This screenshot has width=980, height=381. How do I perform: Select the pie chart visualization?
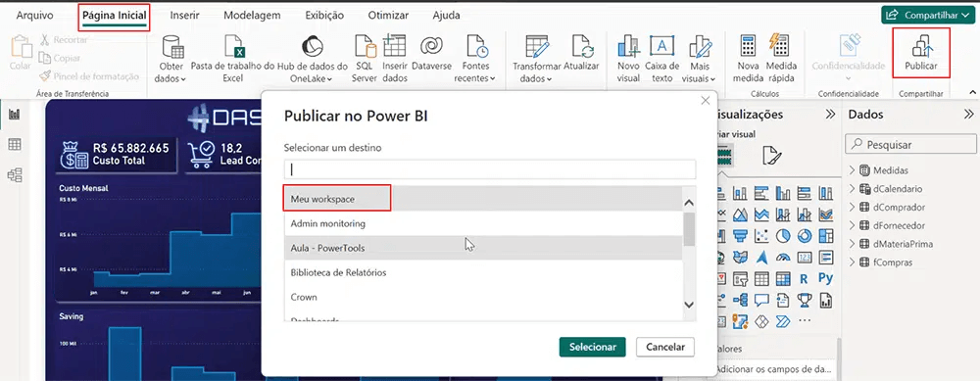click(x=783, y=235)
